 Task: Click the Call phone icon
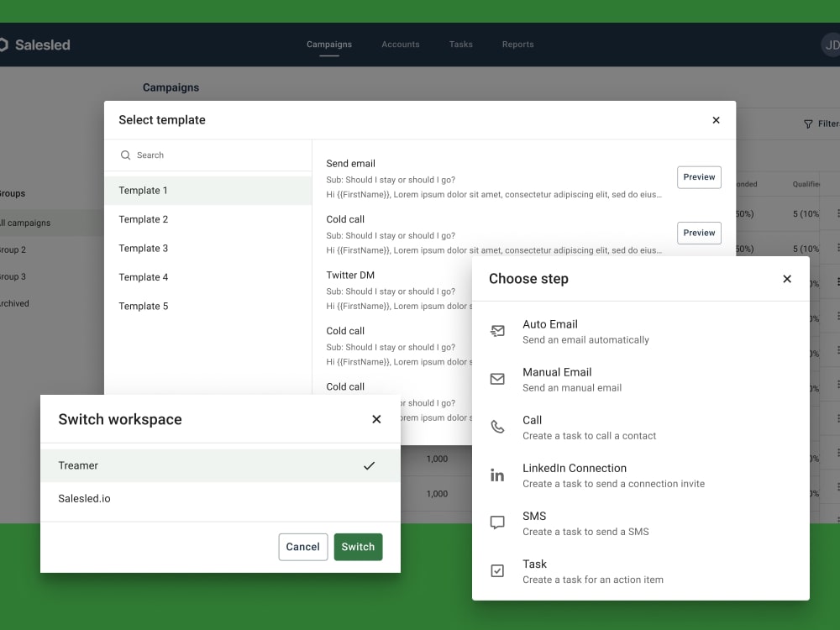(x=497, y=427)
